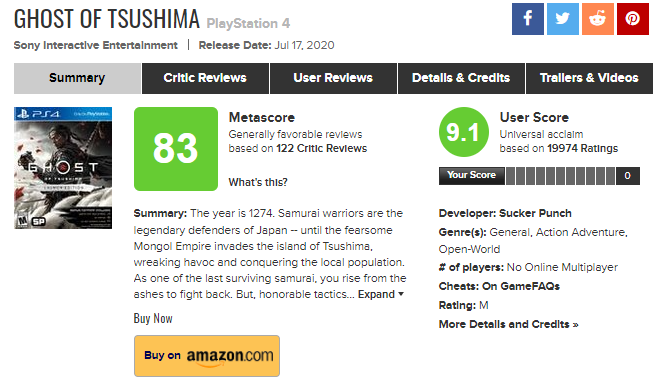656x379 pixels.
Task: Set a rating on the Your Score bar
Action: pos(560,176)
